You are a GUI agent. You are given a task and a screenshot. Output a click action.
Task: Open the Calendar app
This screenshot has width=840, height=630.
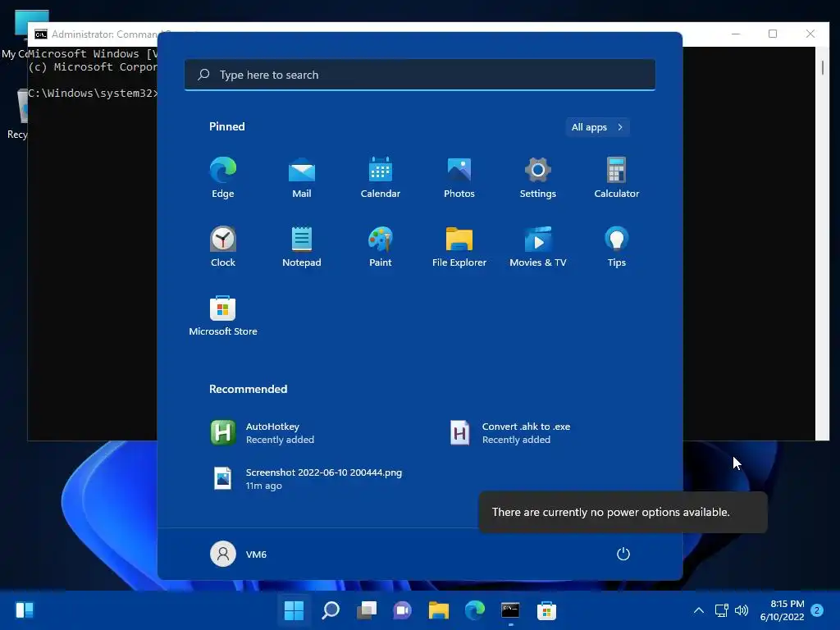tap(381, 178)
